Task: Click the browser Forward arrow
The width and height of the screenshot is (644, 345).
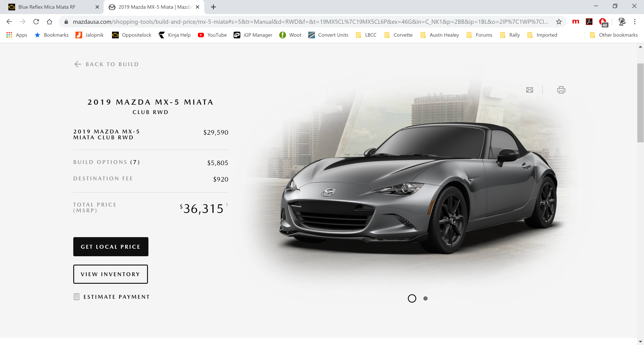Action: tap(23, 22)
